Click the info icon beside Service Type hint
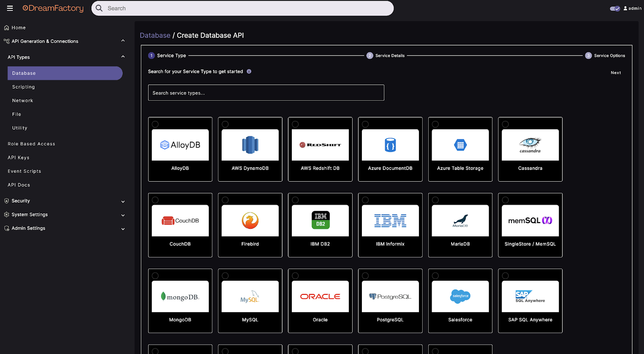The width and height of the screenshot is (644, 354). click(x=249, y=71)
